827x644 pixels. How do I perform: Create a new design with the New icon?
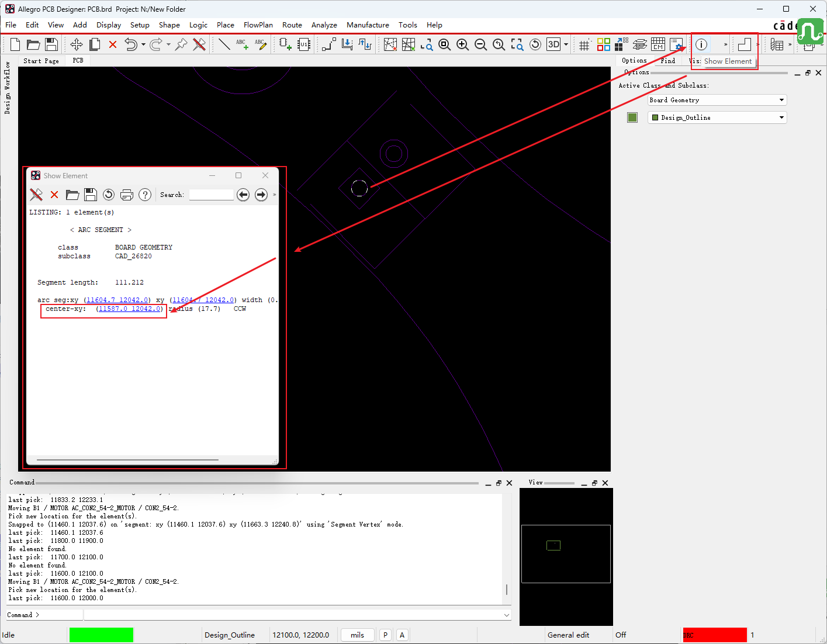(x=15, y=44)
